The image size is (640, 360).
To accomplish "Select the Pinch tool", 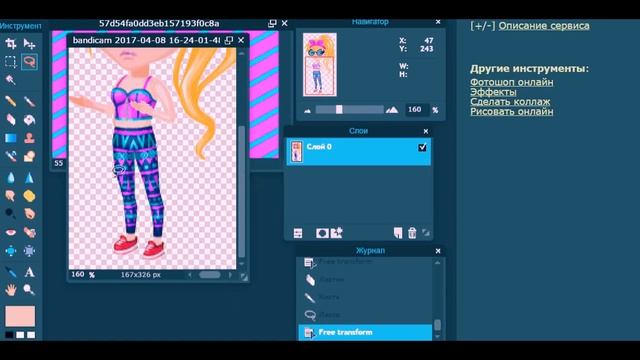I will 29,251.
